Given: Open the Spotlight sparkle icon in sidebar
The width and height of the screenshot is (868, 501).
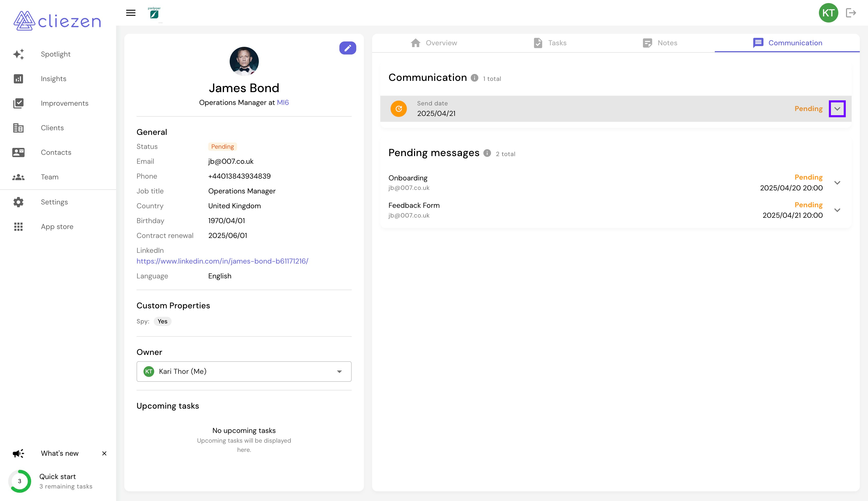Looking at the screenshot, I should [x=19, y=54].
